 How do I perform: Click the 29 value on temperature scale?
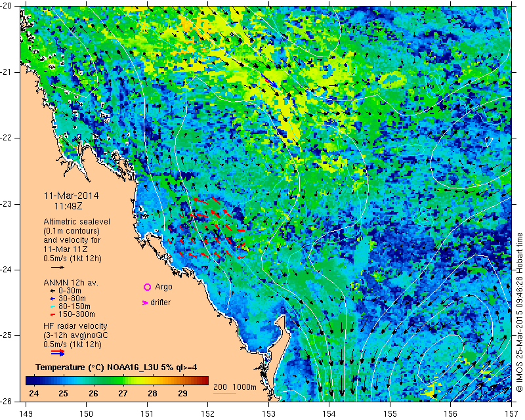(x=182, y=393)
